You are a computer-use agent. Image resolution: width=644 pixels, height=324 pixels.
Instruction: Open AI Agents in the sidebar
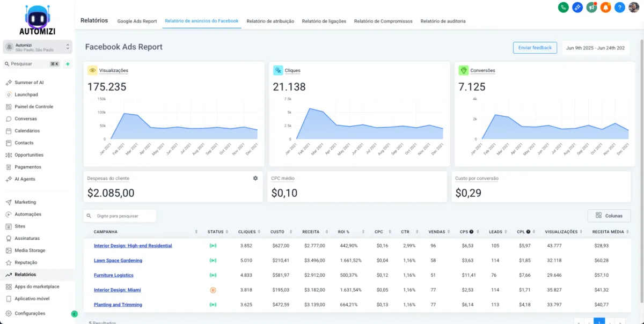pyautogui.click(x=25, y=179)
